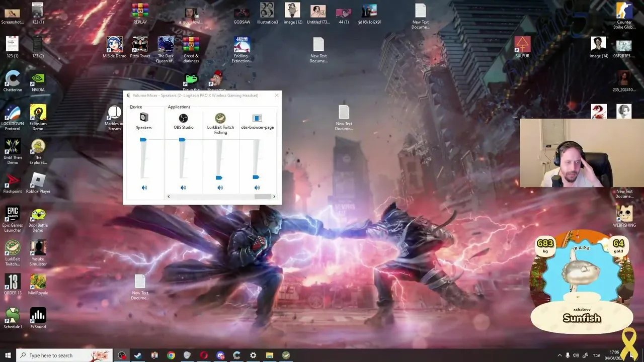Viewport: 644px width, 362px height.
Task: Select the Flashpoint desktop icon
Action: coord(13,183)
